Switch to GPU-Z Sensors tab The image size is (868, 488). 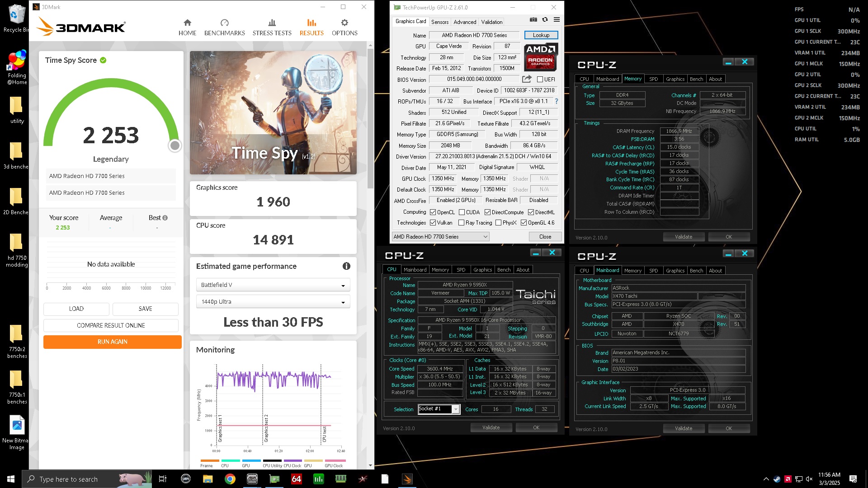pyautogui.click(x=440, y=22)
